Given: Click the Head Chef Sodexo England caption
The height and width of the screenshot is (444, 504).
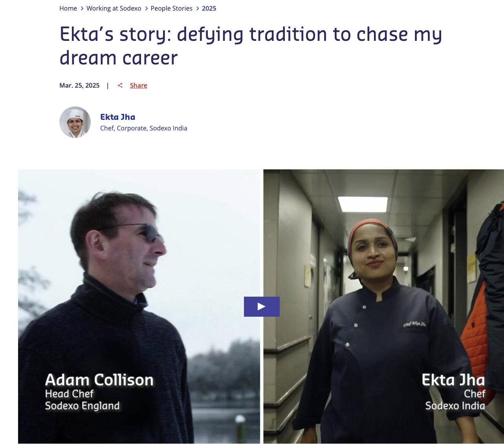Looking at the screenshot, I should point(82,400).
